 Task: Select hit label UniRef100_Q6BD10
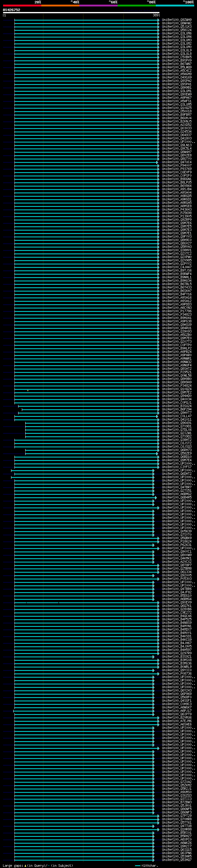[177, 457]
